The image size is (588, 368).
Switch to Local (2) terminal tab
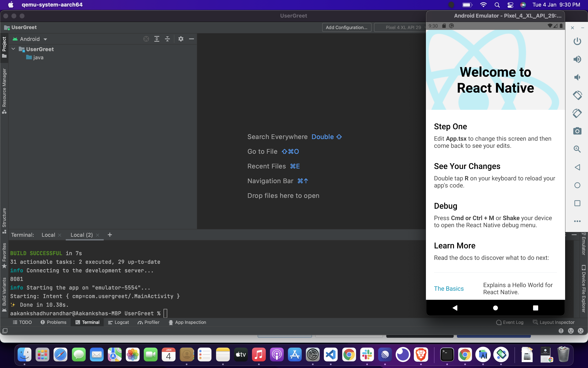(x=82, y=235)
